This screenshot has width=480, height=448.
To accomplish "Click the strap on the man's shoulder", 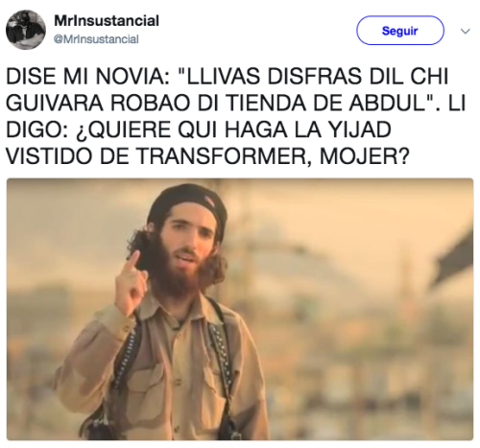I will [x=221, y=339].
